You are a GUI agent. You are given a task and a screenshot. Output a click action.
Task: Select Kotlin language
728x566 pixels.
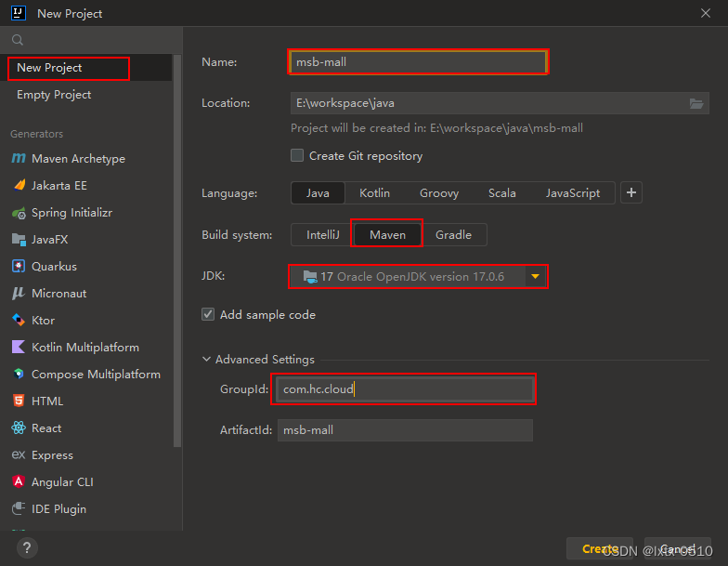point(375,193)
